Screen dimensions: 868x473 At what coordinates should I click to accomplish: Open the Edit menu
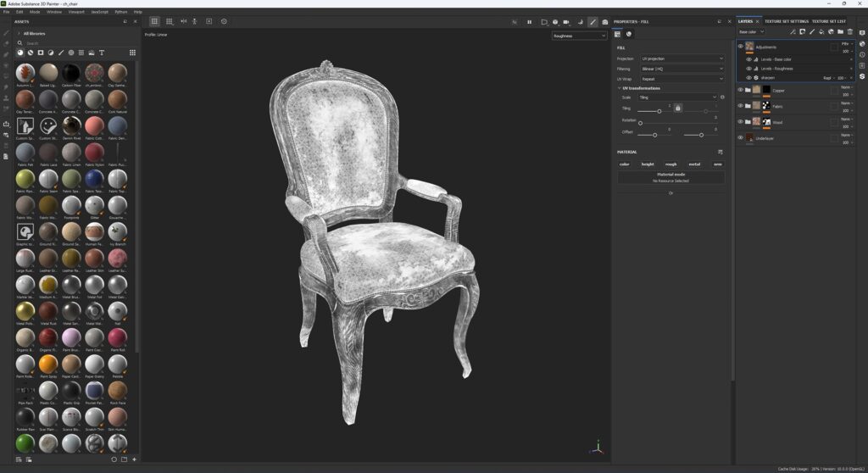tap(19, 12)
